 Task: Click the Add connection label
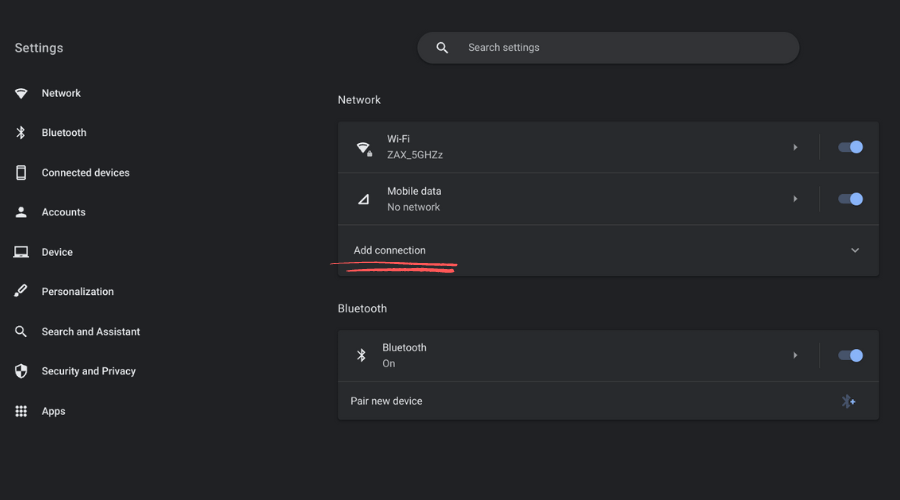(389, 250)
